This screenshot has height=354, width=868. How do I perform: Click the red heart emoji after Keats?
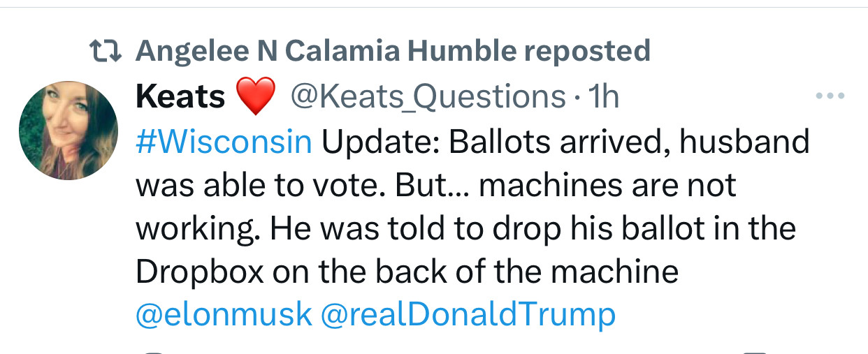point(256,97)
